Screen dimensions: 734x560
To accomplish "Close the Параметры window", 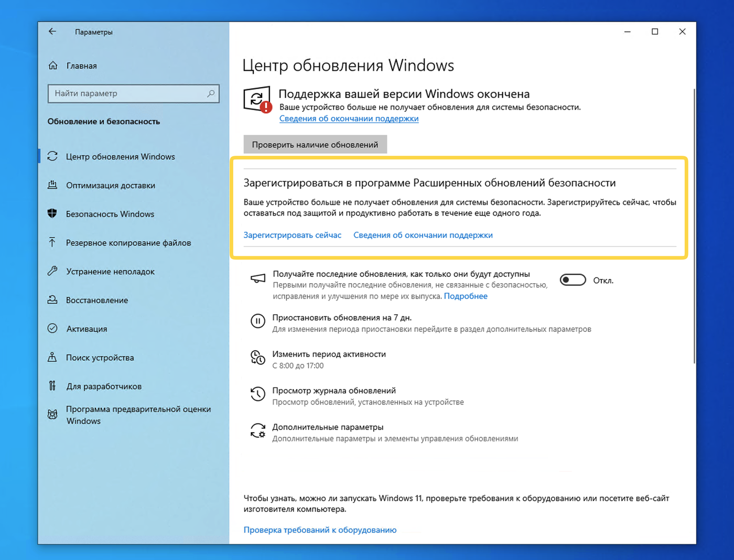I will point(682,31).
